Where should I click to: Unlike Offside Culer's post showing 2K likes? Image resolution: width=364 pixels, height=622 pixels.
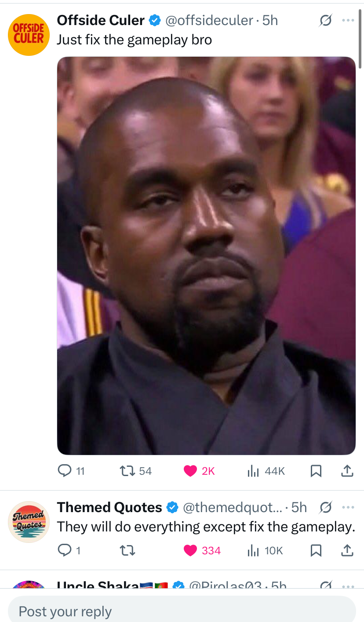pyautogui.click(x=199, y=471)
